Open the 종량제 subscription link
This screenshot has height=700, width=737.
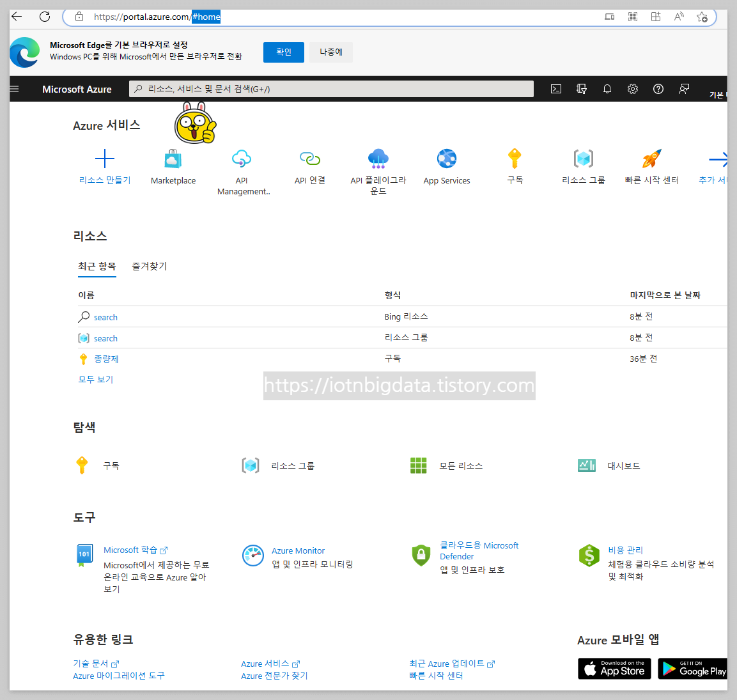106,359
